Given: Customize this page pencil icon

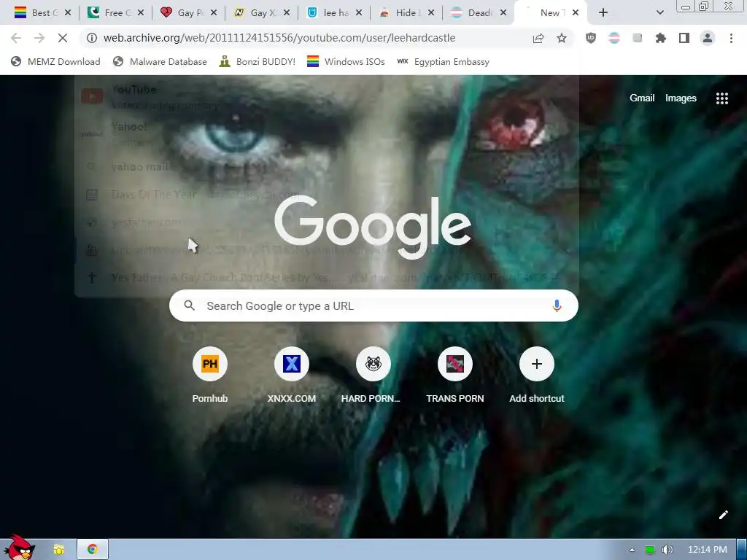Looking at the screenshot, I should 723,515.
